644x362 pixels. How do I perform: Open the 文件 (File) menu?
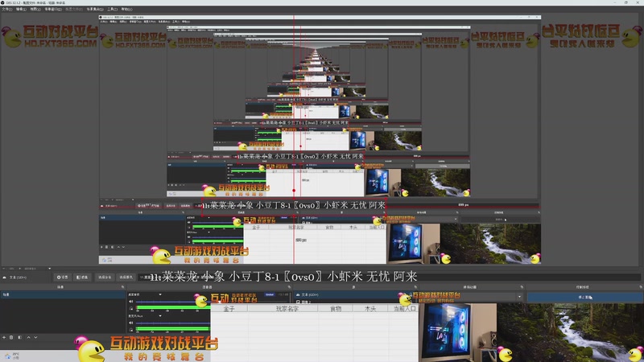click(6, 9)
